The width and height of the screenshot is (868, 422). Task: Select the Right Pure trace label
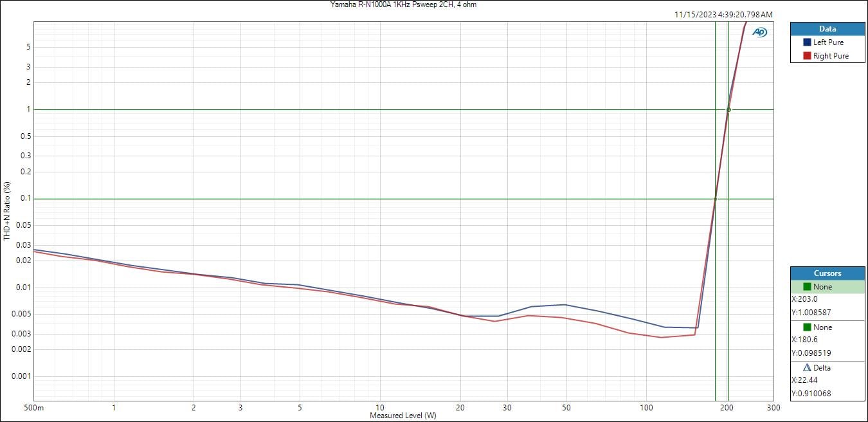(831, 56)
